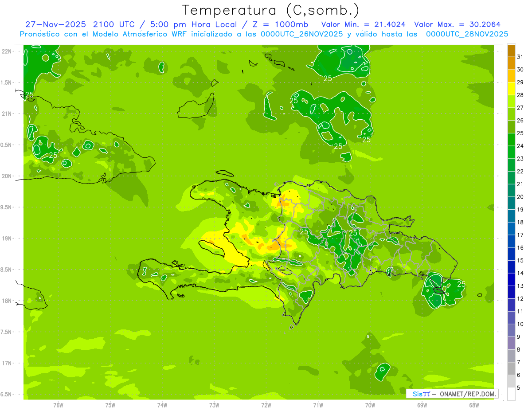Click the "5" color bar label

[519, 388]
